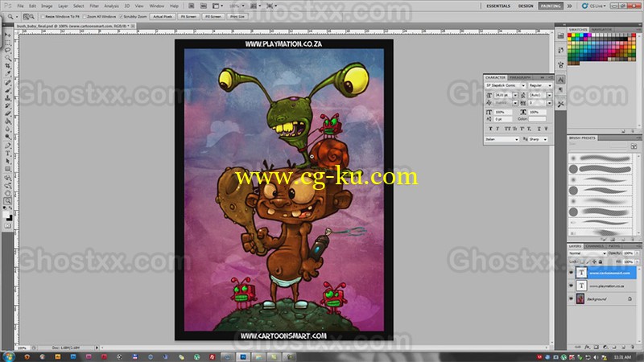644x362 pixels.
Task: Apply Underline style in Character panel
Action: click(x=539, y=129)
